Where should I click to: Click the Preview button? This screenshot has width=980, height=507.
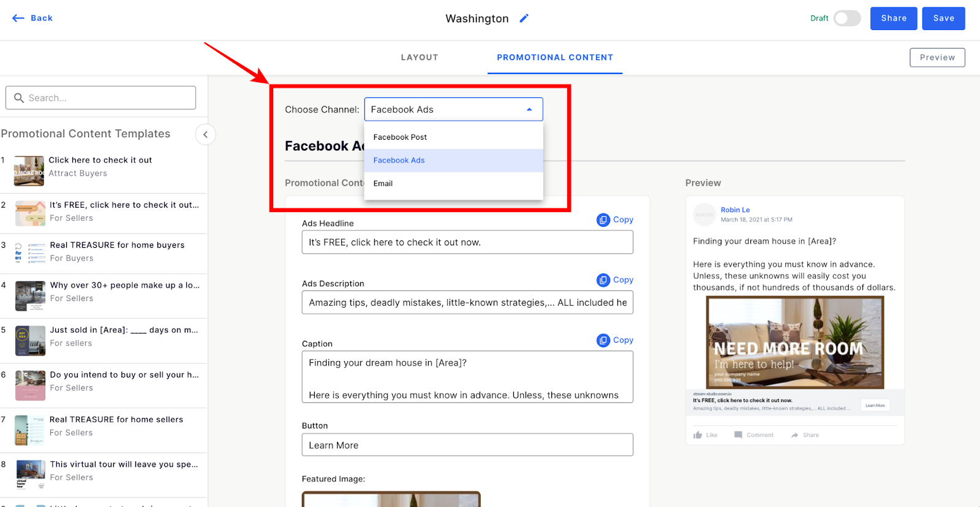pyautogui.click(x=937, y=58)
